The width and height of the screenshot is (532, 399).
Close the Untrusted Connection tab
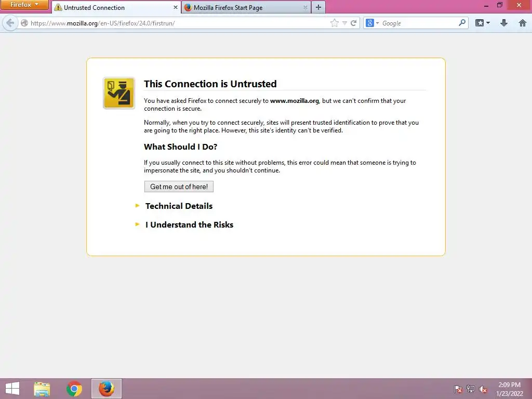pyautogui.click(x=176, y=7)
